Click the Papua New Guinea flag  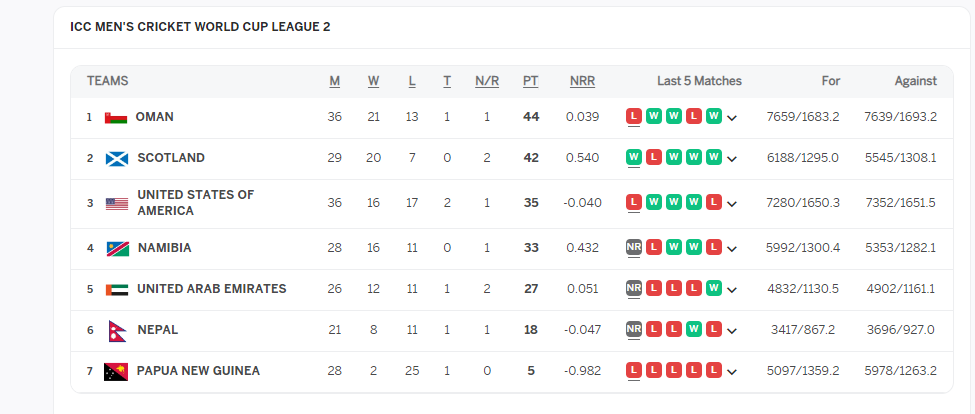click(117, 371)
